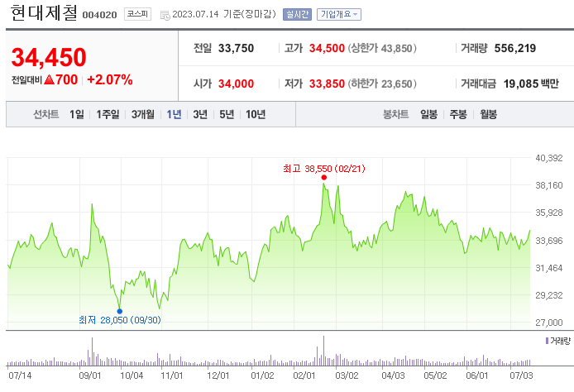Click the red 최고 peak marker dot
This screenshot has height=392, width=574.
pyautogui.click(x=324, y=178)
